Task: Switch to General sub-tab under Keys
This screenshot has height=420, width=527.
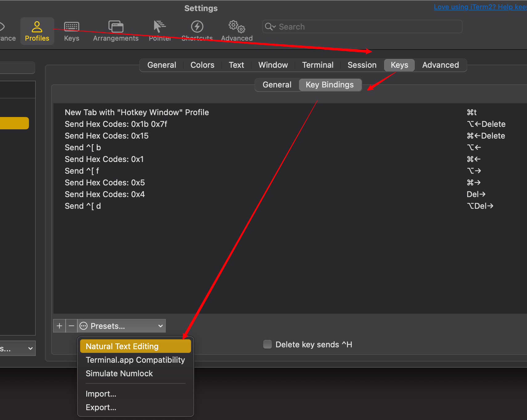Action: point(277,85)
